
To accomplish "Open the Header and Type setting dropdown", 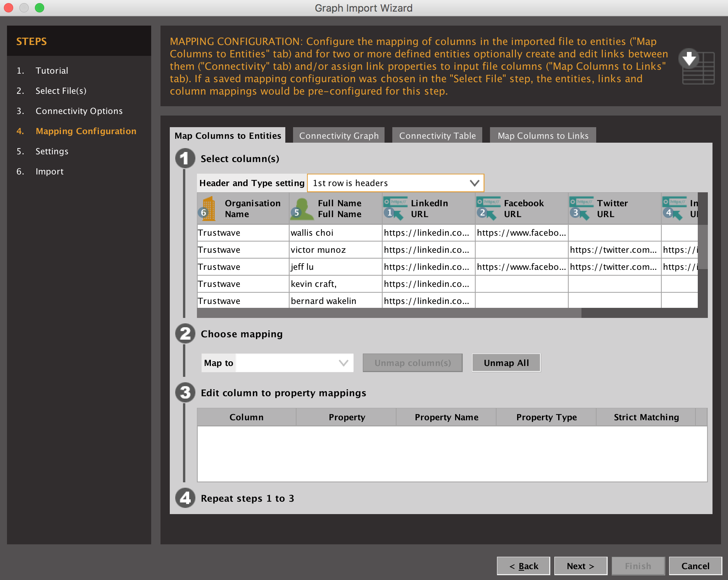I will (x=395, y=183).
